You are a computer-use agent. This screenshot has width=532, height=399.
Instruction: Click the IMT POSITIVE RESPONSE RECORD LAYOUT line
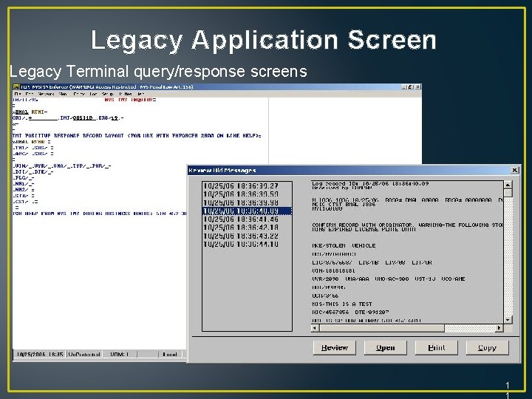[x=137, y=135]
